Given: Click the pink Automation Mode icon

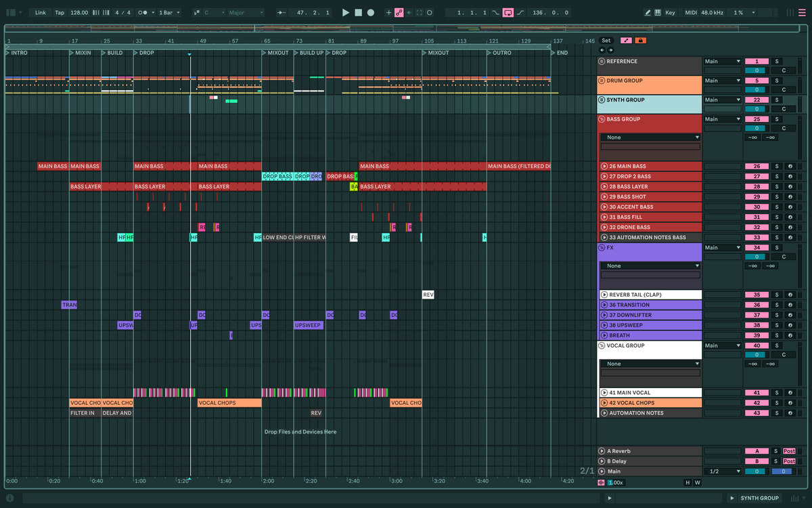Looking at the screenshot, I should click(399, 12).
